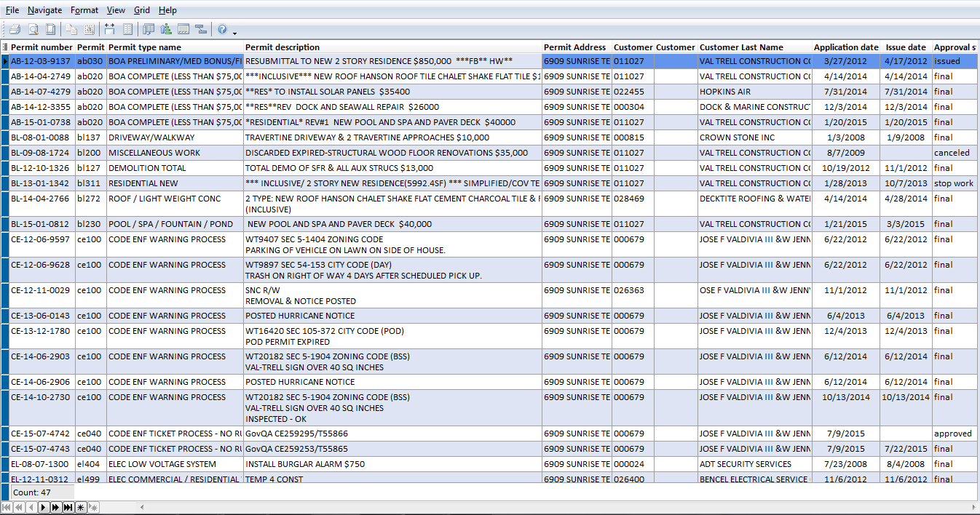Open Print Preview from the toolbar
Screen dimensions: 980x515
pos(33,29)
